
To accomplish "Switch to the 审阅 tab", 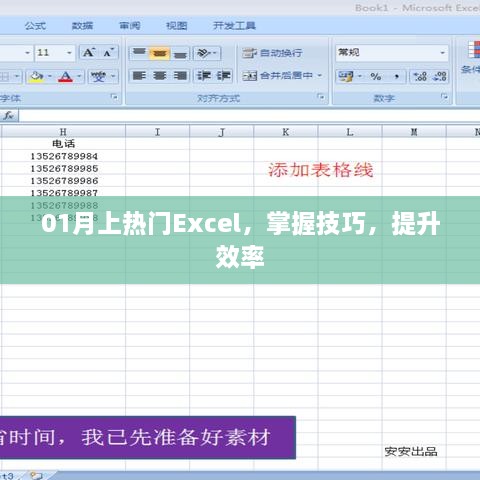I will (130, 26).
